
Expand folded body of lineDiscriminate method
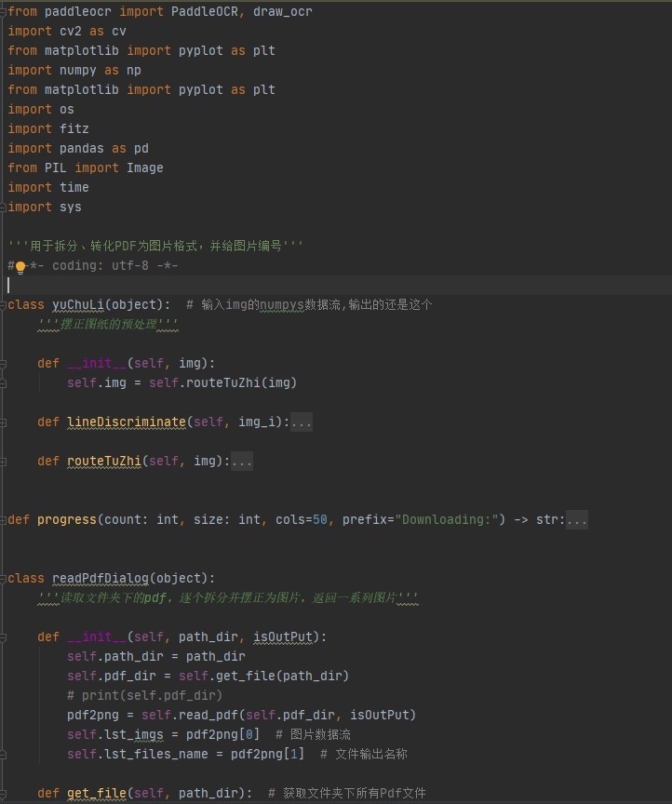coord(302,422)
